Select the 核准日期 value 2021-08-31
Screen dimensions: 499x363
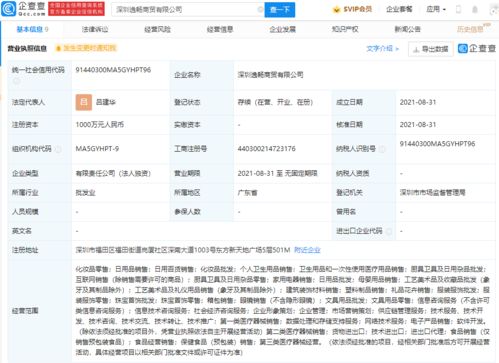click(418, 125)
